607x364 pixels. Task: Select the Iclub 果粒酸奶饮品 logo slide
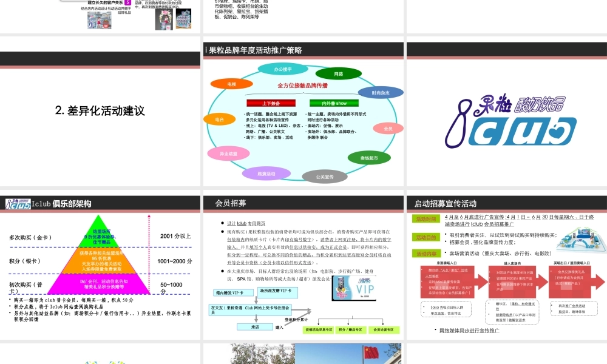tap(507, 112)
